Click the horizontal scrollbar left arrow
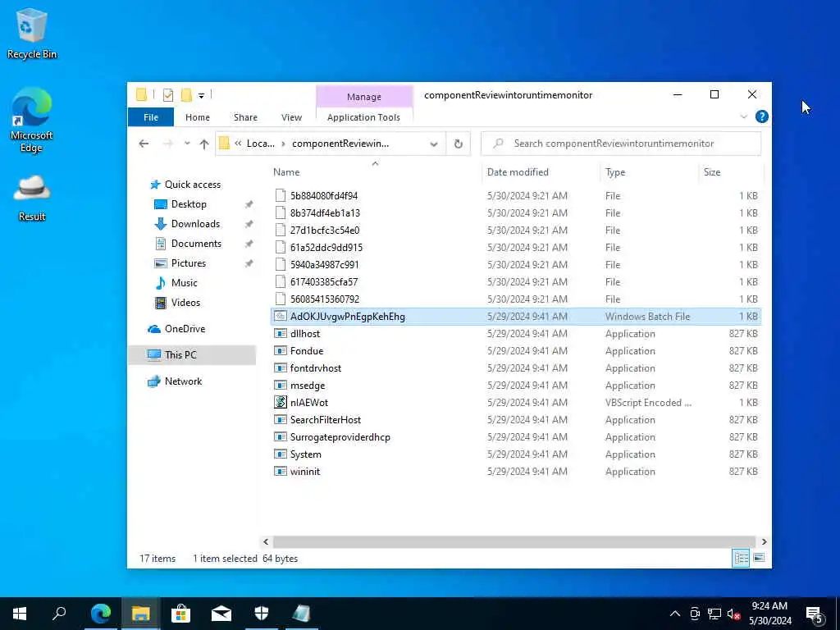This screenshot has height=630, width=840. tap(266, 542)
